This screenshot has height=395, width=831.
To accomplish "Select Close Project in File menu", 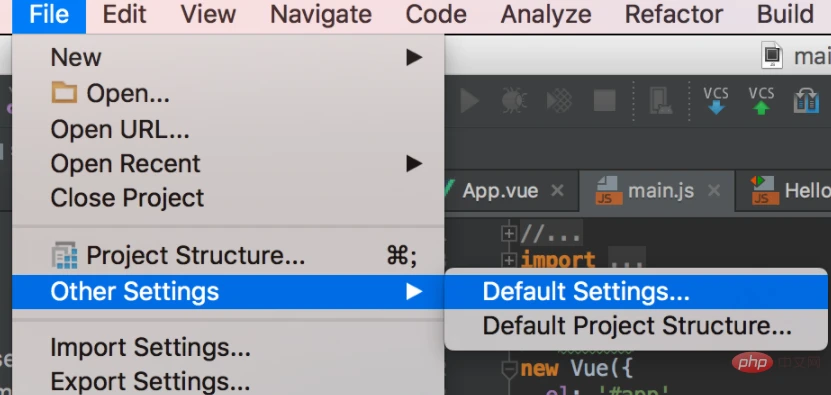I will coord(127,198).
